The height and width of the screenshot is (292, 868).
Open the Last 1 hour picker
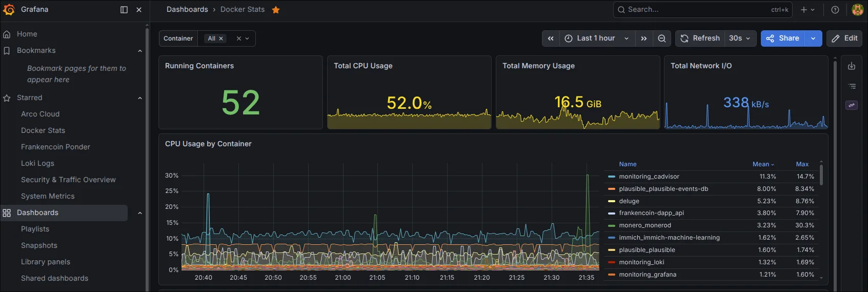(x=597, y=38)
